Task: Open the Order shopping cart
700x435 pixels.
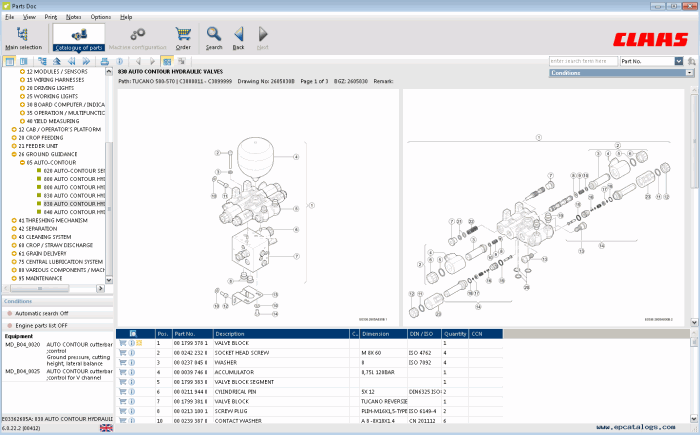Action: (183, 35)
